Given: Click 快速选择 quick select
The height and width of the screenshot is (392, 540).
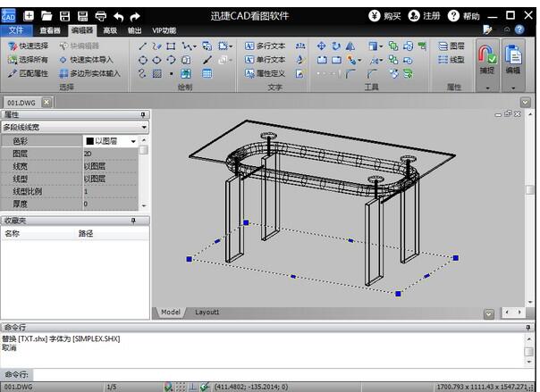Looking at the screenshot, I should [29, 46].
